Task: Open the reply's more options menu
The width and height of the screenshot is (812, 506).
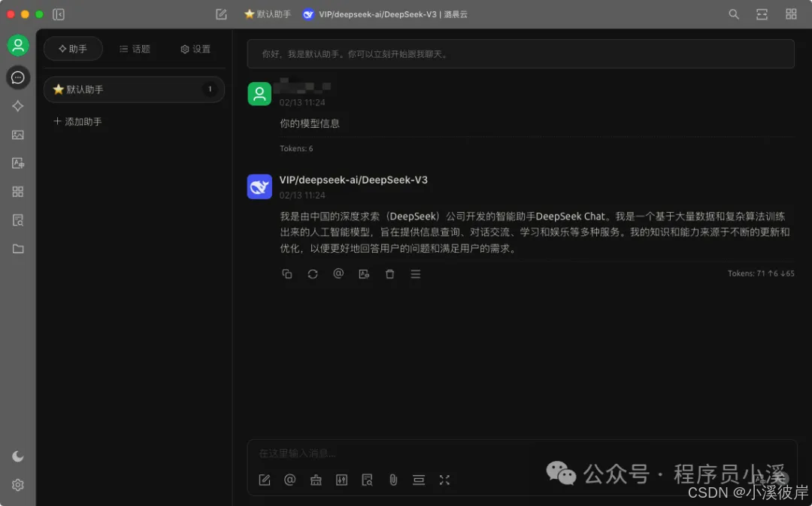Action: (x=415, y=274)
